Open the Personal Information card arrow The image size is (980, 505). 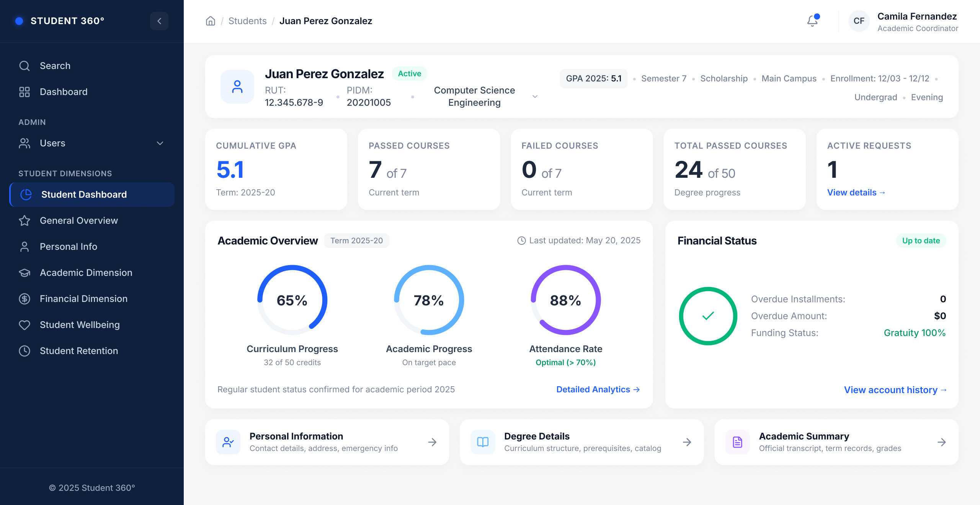click(x=433, y=442)
